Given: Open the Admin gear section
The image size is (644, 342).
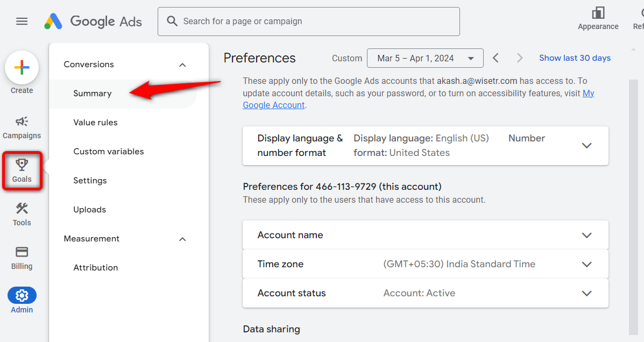Looking at the screenshot, I should click(x=22, y=301).
